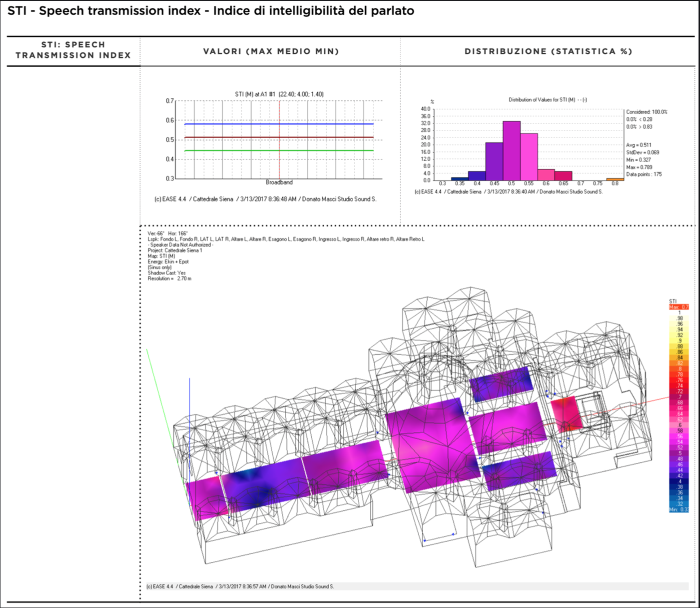700x608 pixels.
Task: Click the red-orange mapped area near the altar
Action: pos(566,413)
